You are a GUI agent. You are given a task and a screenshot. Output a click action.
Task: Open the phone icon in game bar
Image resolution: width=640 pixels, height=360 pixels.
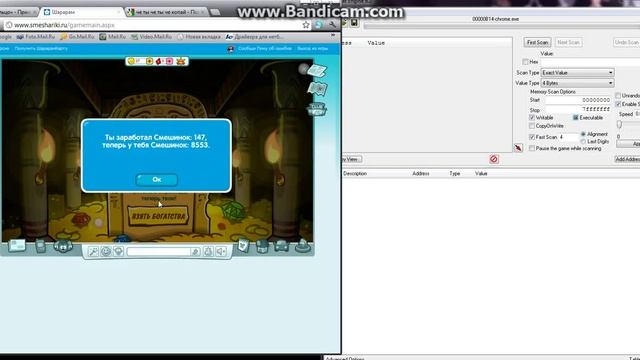point(40,247)
